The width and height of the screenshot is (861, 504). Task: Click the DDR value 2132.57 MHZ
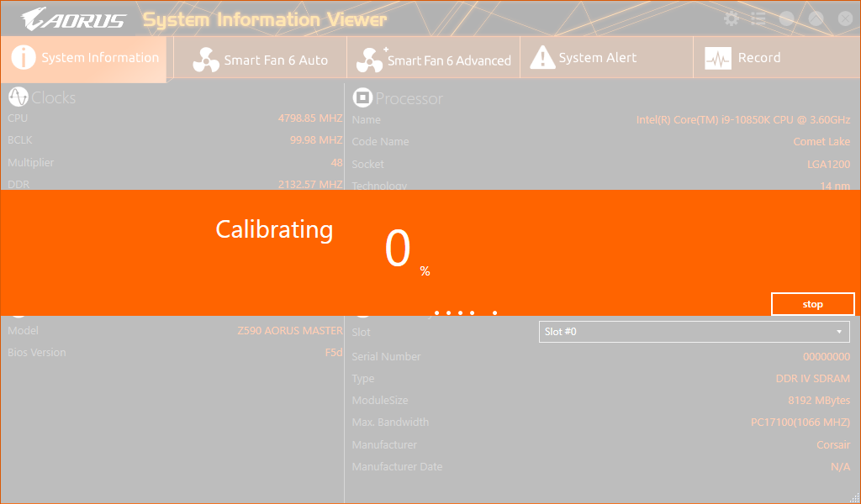click(310, 184)
